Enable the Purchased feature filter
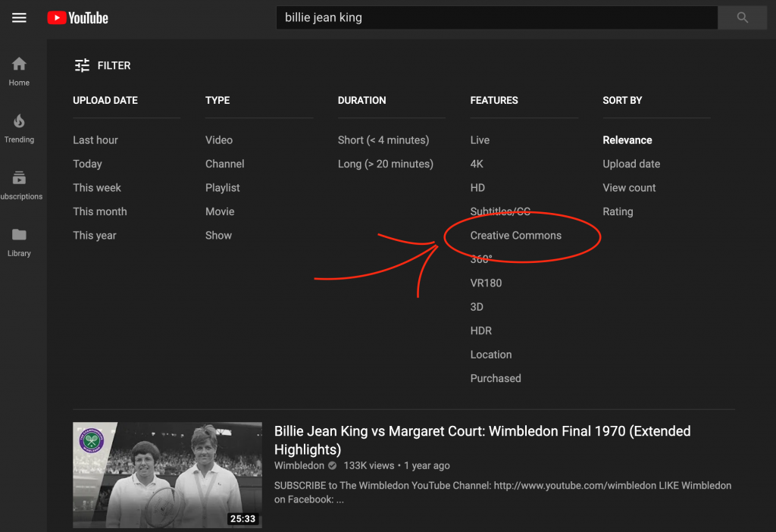 [x=496, y=378]
